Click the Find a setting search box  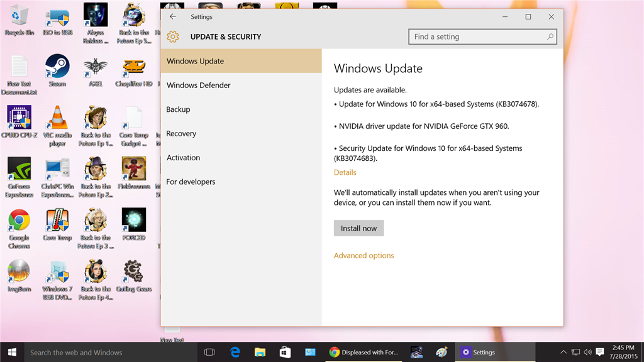click(482, 36)
